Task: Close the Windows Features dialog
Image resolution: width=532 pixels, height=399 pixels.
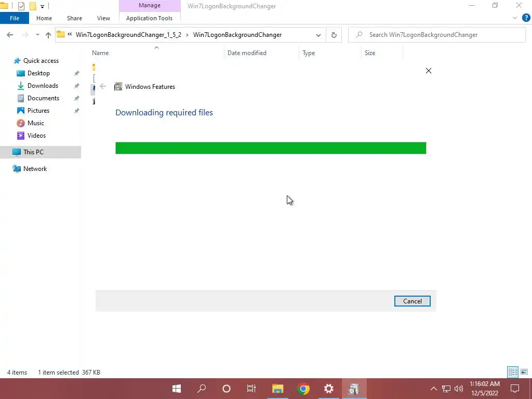Action: click(429, 71)
